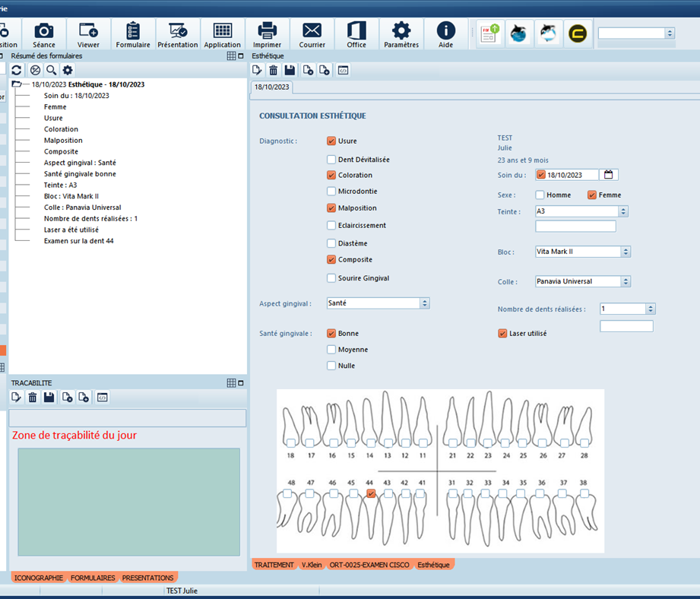Open the Séance camera tool

(x=44, y=34)
